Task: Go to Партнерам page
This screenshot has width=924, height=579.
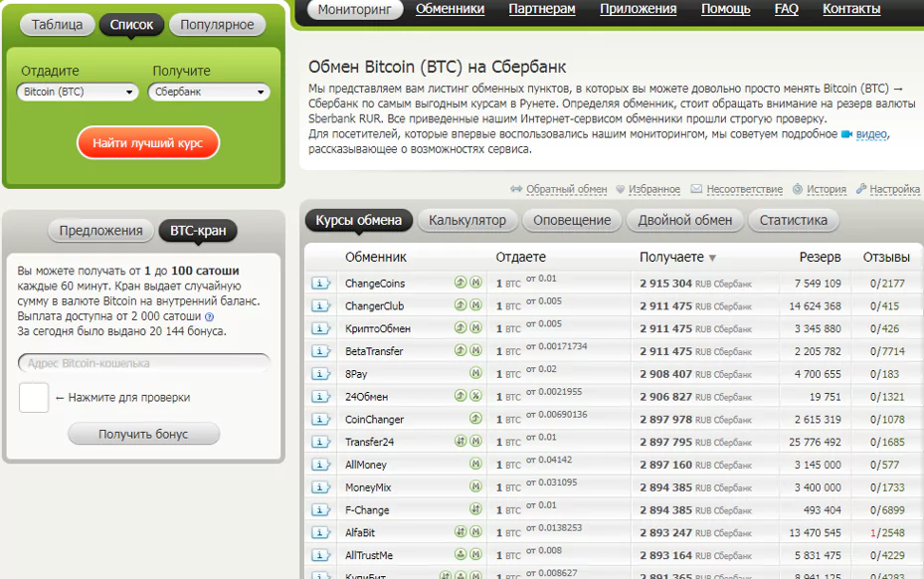Action: click(x=542, y=9)
